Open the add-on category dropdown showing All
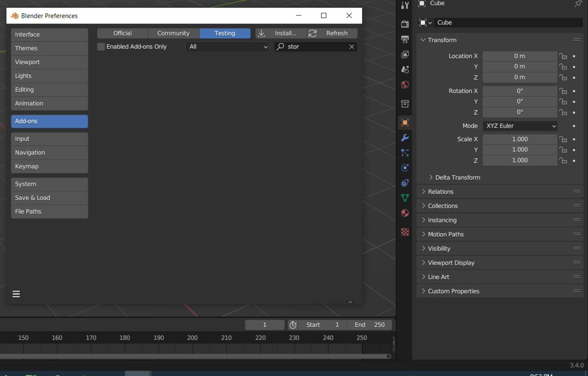The width and height of the screenshot is (588, 376). 227,46
